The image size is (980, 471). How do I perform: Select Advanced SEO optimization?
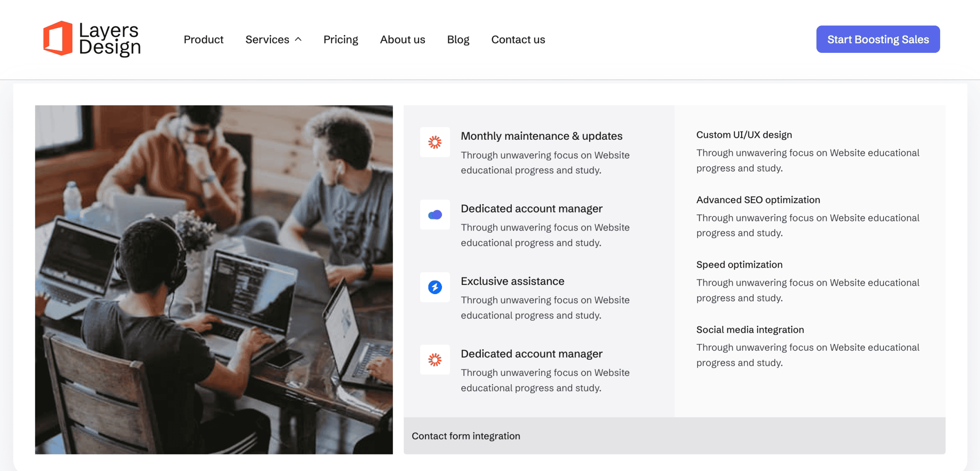(x=758, y=200)
